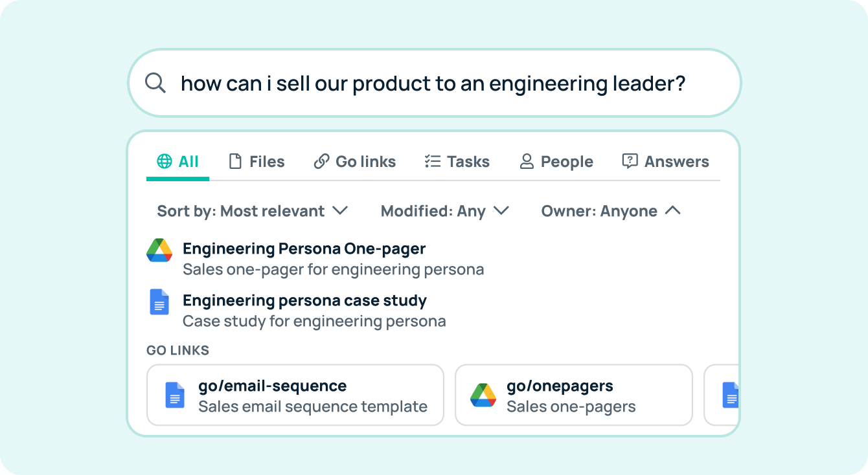Click the chain link icon for Go links
This screenshot has height=475, width=868.
click(321, 161)
